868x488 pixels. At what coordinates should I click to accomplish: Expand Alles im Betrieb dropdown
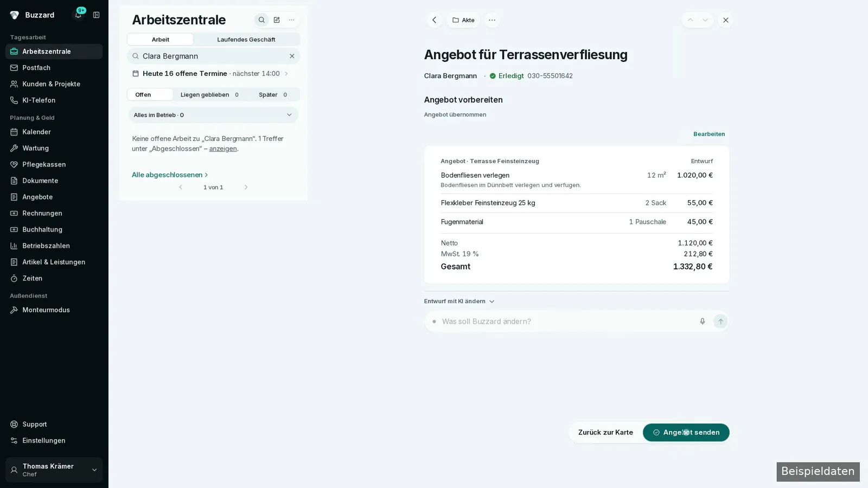(213, 115)
